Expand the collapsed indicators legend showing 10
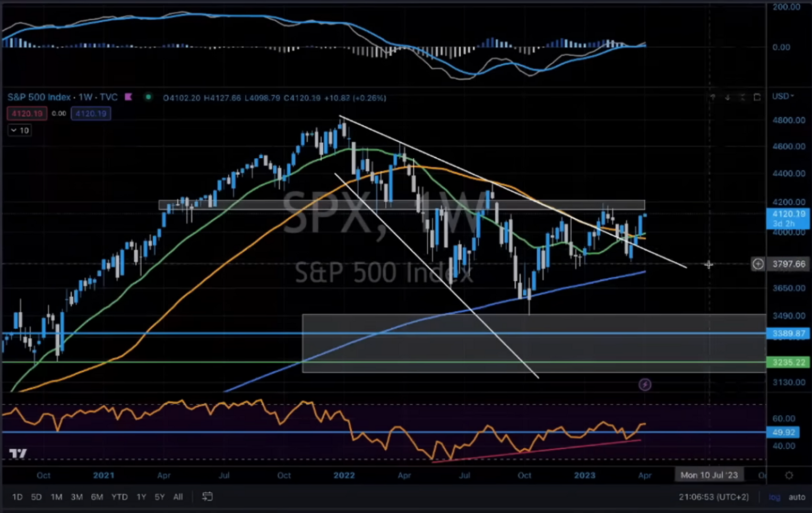Viewport: 812px width, 513px height. tap(20, 130)
